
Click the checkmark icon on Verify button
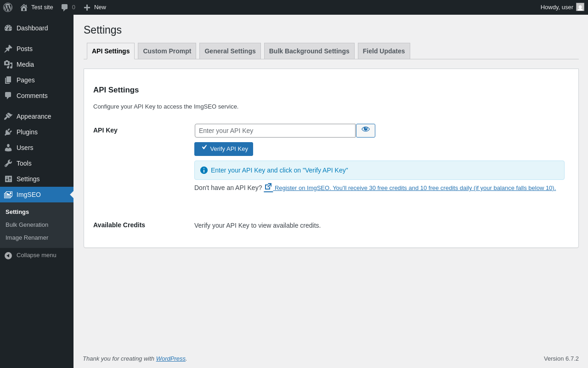click(x=204, y=147)
